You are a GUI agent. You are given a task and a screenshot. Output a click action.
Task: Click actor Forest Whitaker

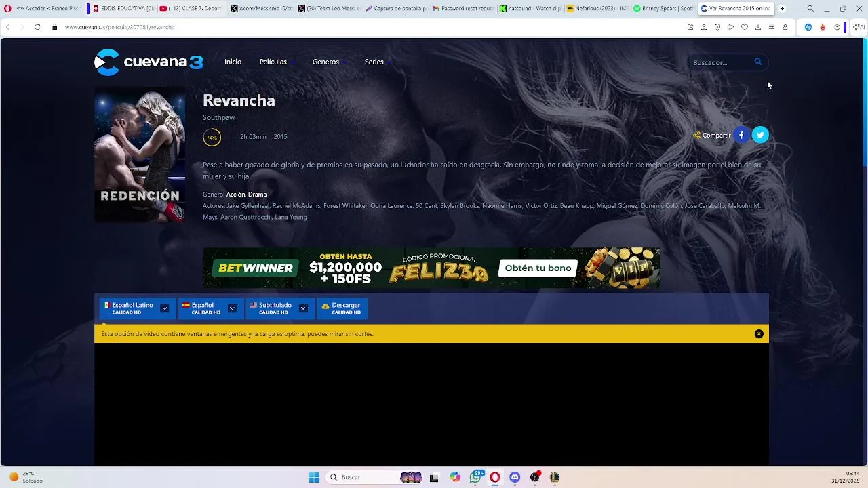(345, 206)
